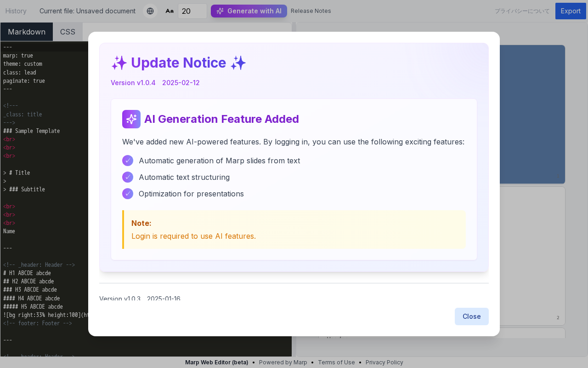Click the Version v1.0.3 entry

click(x=120, y=299)
